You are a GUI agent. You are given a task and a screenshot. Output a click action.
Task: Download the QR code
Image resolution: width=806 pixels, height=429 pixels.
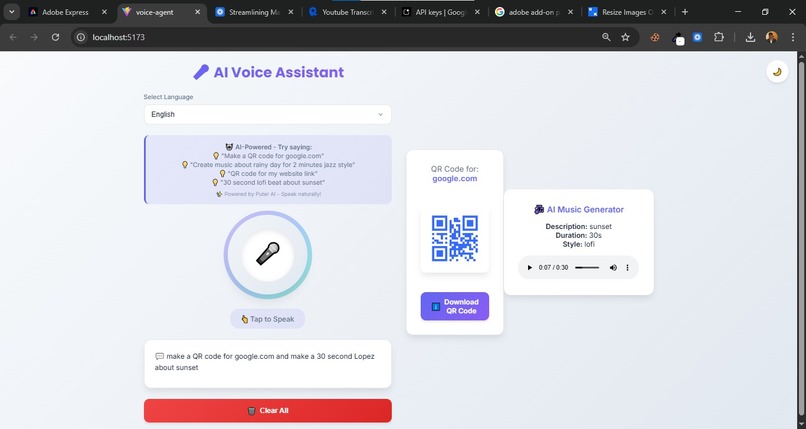454,306
